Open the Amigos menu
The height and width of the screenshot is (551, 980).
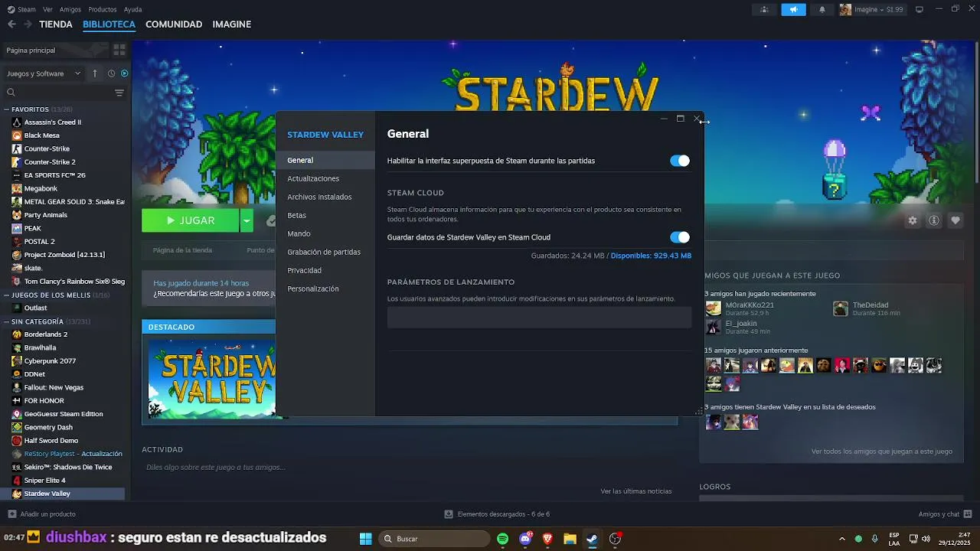(70, 9)
